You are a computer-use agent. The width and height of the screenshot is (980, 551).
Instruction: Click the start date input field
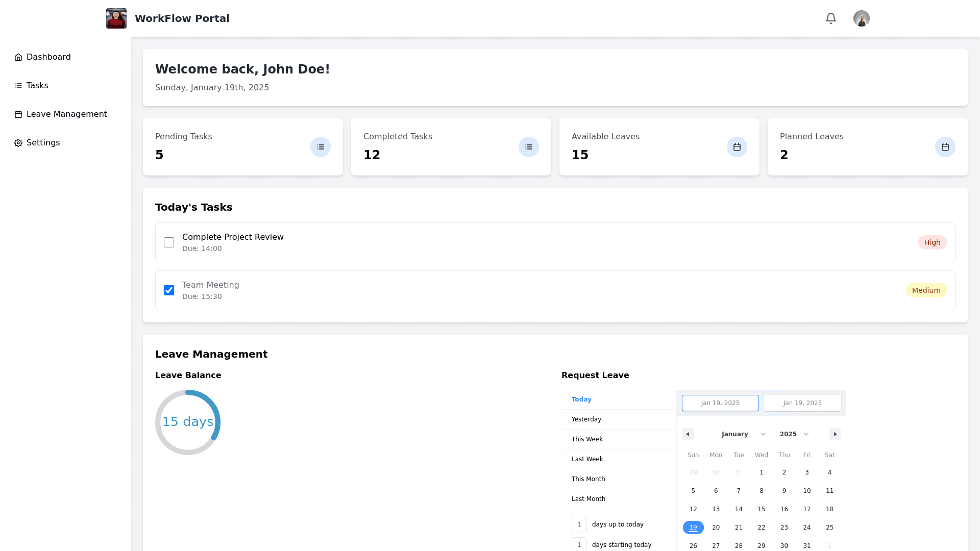[x=720, y=403]
